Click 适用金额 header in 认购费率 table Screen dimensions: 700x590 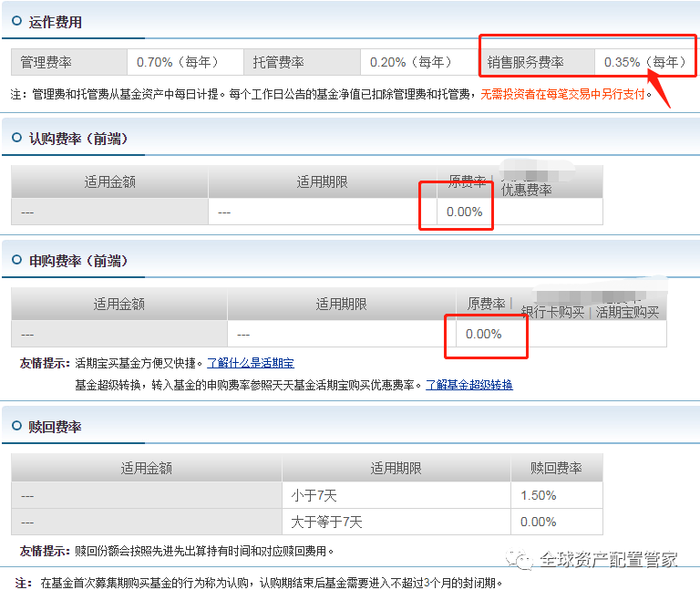click(109, 181)
